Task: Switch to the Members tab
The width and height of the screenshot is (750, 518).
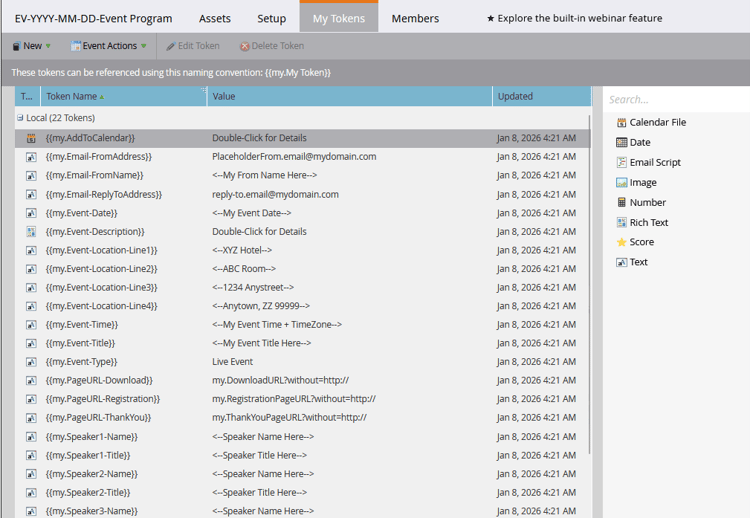Action: (415, 19)
